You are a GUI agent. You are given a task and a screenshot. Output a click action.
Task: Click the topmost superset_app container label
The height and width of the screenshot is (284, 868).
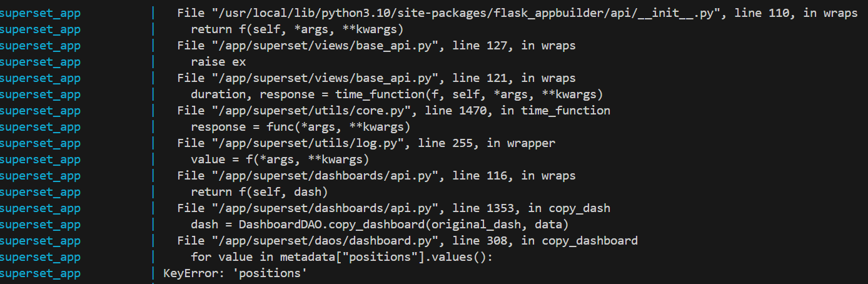[40, 13]
